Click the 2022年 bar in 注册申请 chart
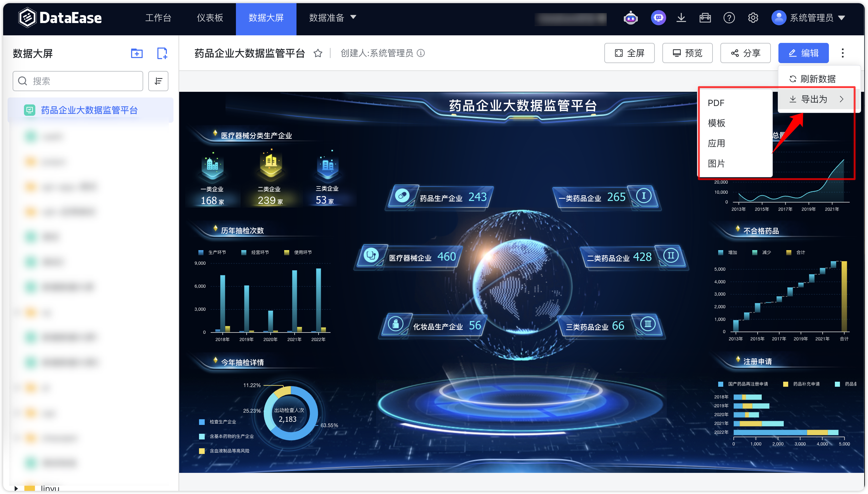 [x=786, y=432]
